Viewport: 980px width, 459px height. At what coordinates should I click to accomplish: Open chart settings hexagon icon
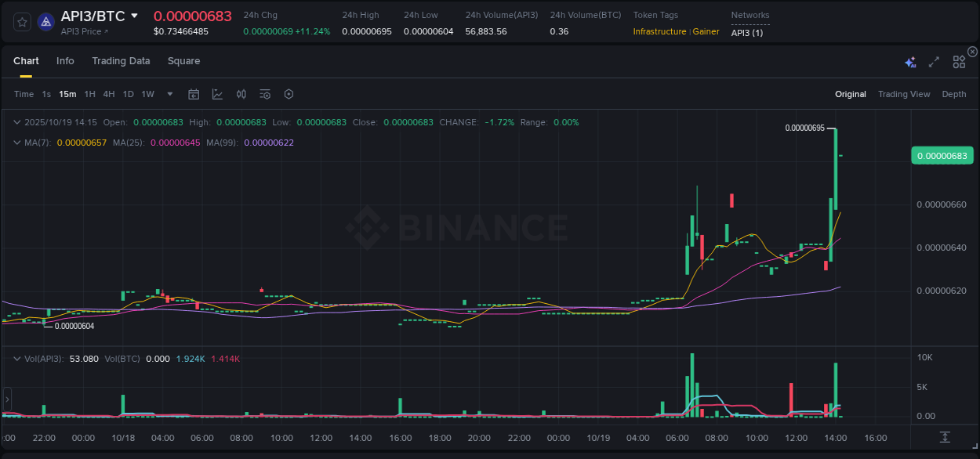(x=289, y=94)
